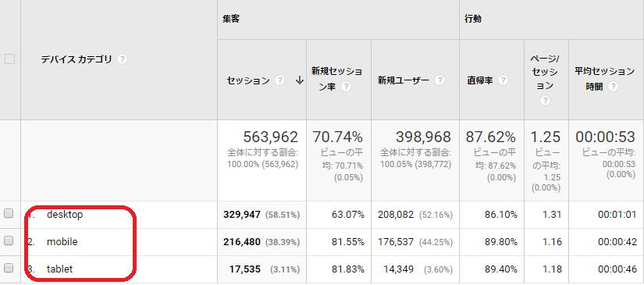Sort by the セッション column header
Screen dimensions: 644x285
coord(248,80)
